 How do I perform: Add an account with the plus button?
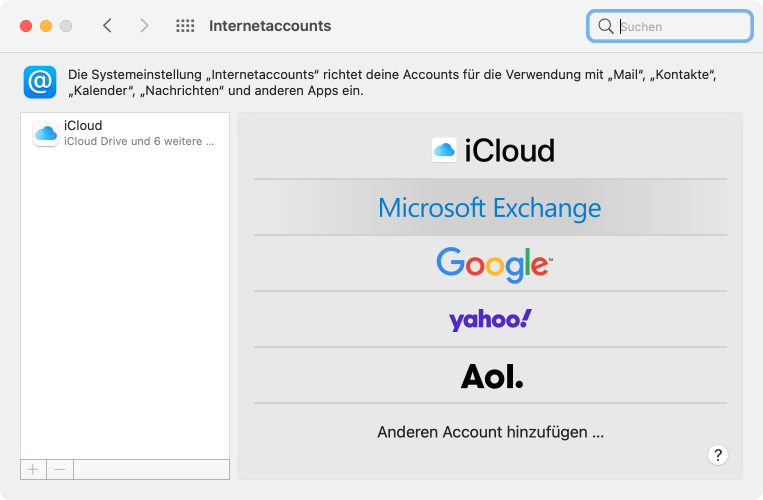click(32, 469)
